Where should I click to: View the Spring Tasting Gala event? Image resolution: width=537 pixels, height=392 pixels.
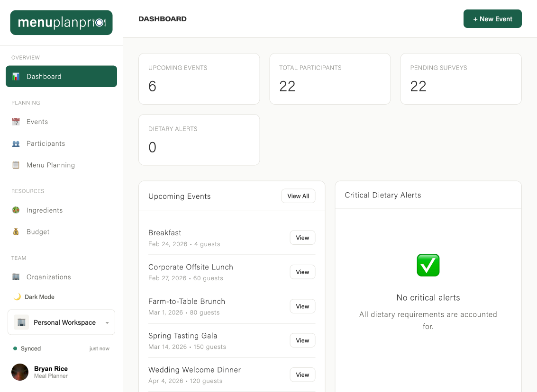click(x=302, y=340)
